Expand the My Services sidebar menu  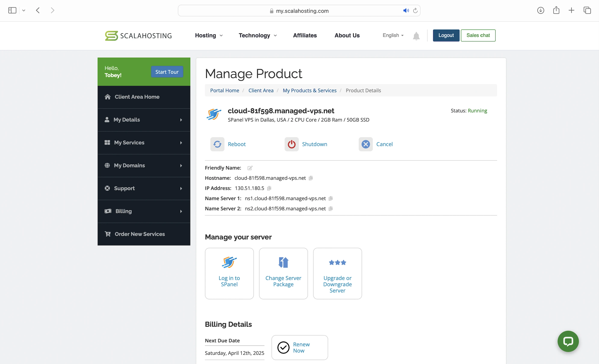[144, 143]
